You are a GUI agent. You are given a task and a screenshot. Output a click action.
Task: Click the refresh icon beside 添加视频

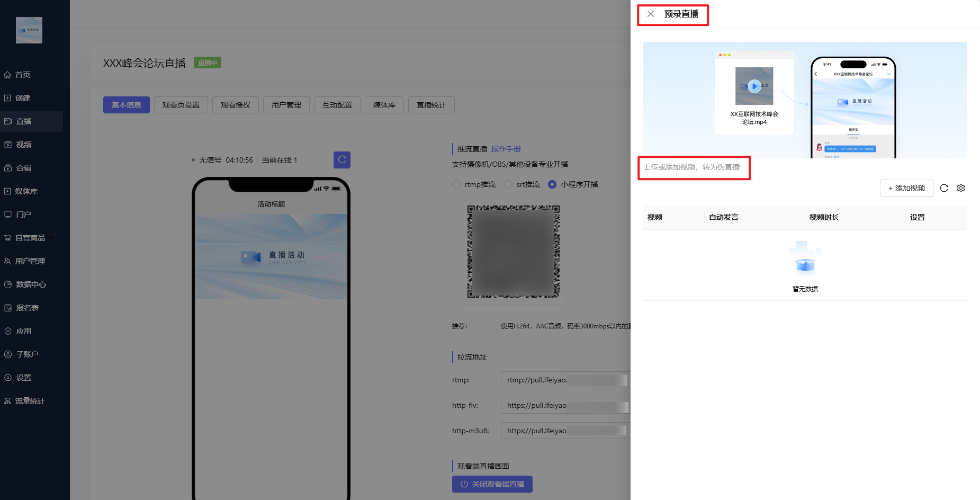point(944,188)
